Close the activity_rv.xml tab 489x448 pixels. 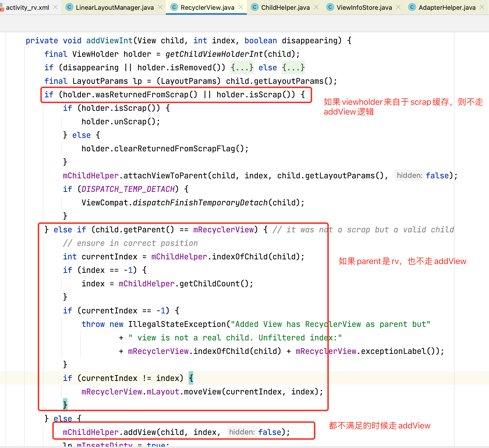pos(55,7)
